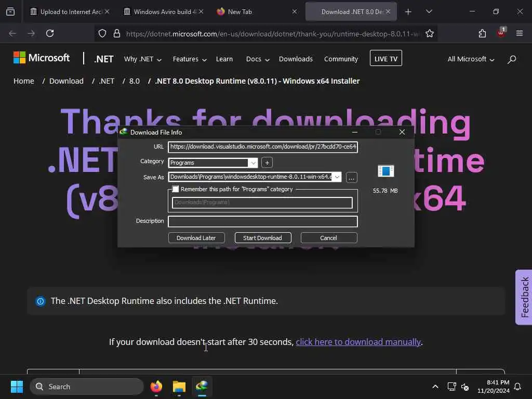Go to the 8.0 breadcrumb
Viewport: 532px width, 399px height.
pyautogui.click(x=135, y=81)
